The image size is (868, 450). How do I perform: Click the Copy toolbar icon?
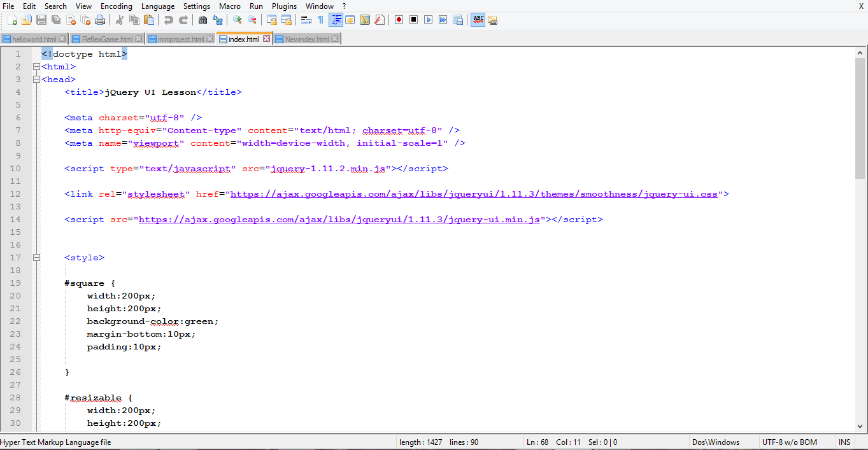click(134, 20)
